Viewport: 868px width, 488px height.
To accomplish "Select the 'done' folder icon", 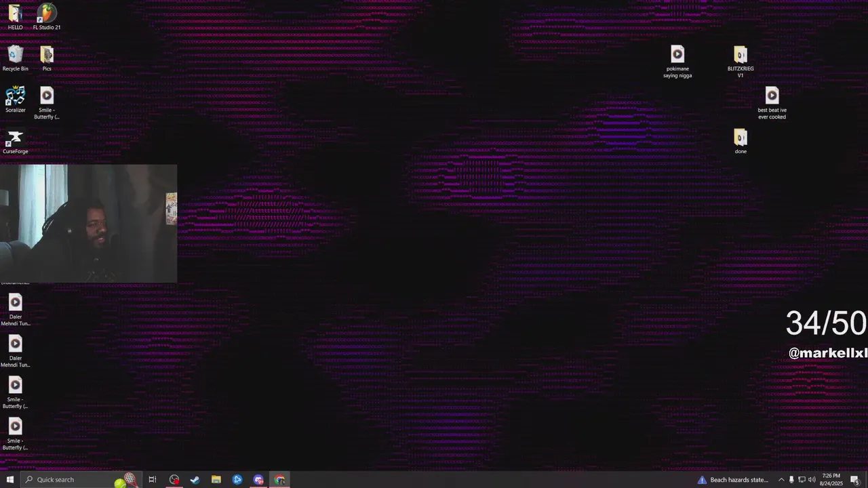I will tap(741, 141).
